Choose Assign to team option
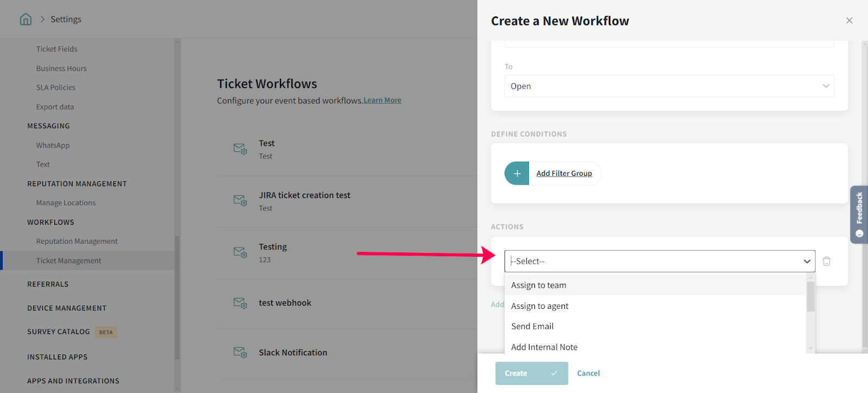This screenshot has width=868, height=393. (x=539, y=285)
